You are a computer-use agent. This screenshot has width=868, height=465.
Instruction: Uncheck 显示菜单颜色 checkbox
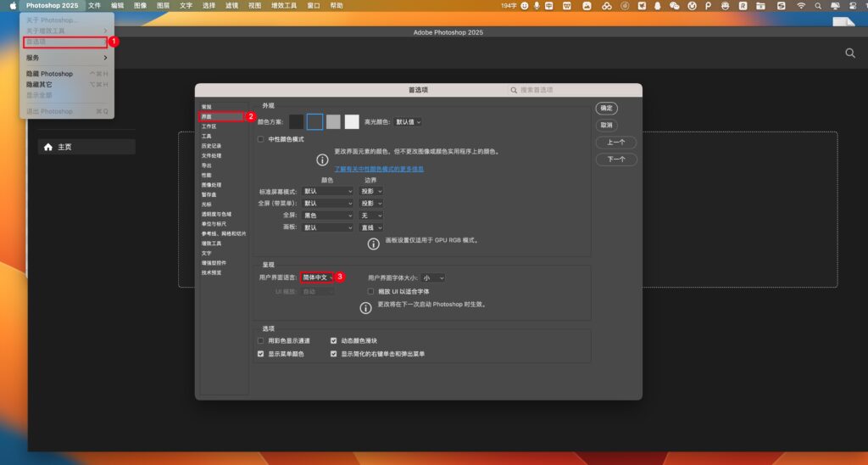[261, 354]
